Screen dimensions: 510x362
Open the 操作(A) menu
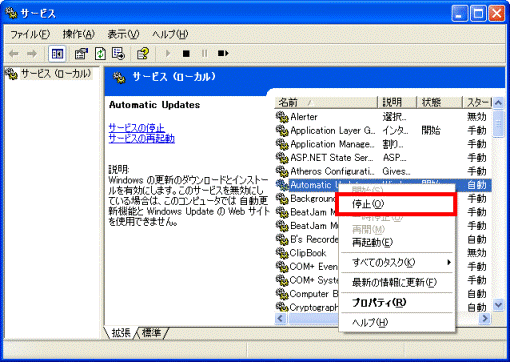click(79, 34)
